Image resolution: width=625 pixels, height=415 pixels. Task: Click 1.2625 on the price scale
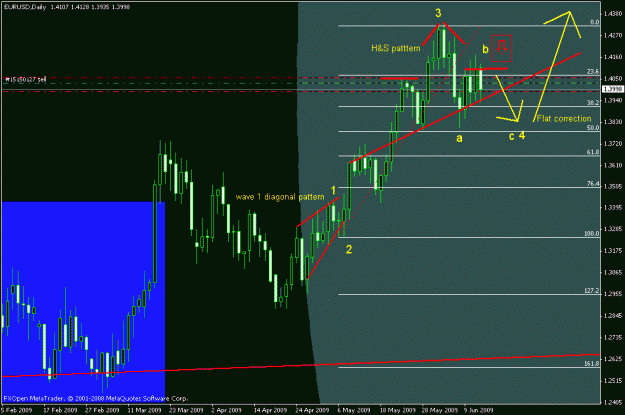(x=613, y=359)
